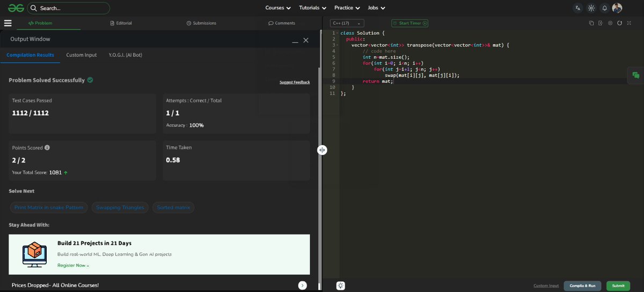Switch to the Submissions tab

click(x=201, y=23)
